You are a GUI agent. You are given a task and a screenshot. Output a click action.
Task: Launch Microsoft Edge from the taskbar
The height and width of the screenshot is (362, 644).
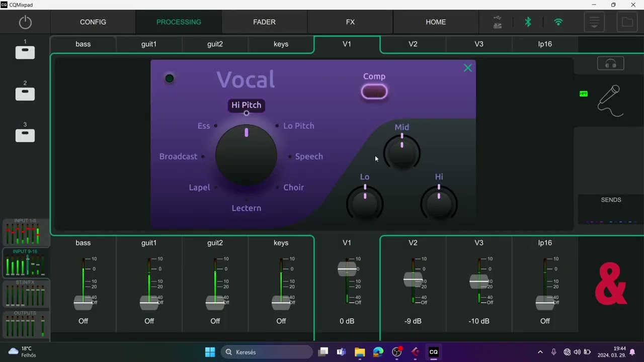click(378, 352)
